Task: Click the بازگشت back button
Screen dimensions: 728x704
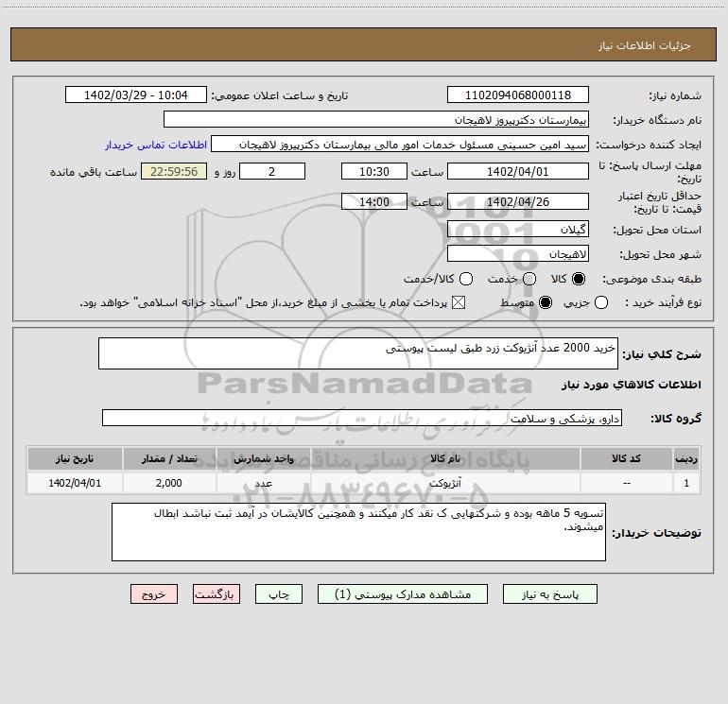Action: tap(217, 594)
